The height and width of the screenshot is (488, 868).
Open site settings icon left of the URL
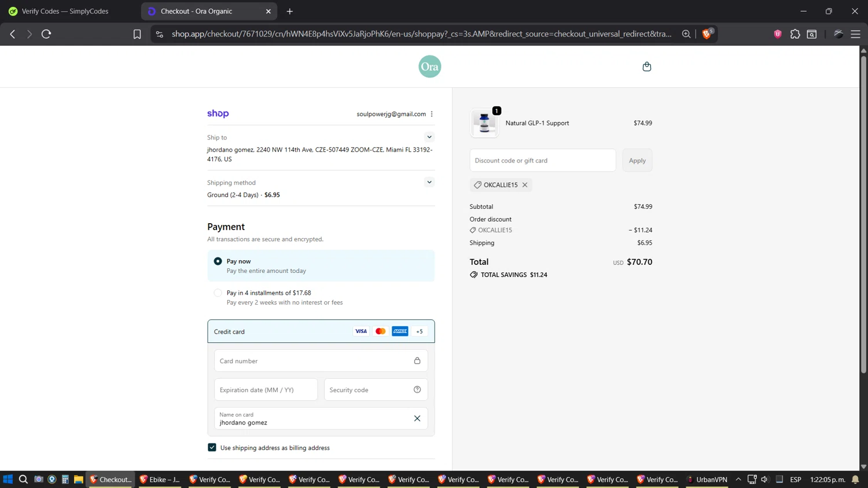(x=160, y=34)
